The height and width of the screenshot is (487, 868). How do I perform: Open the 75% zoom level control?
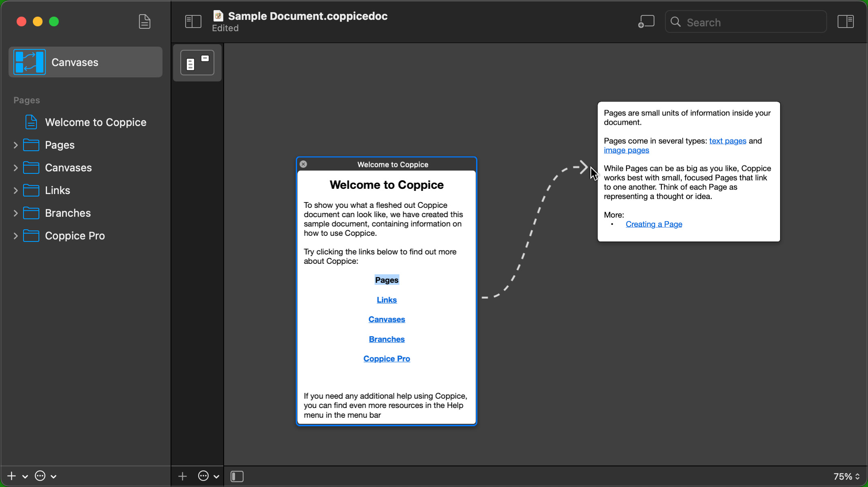(846, 476)
